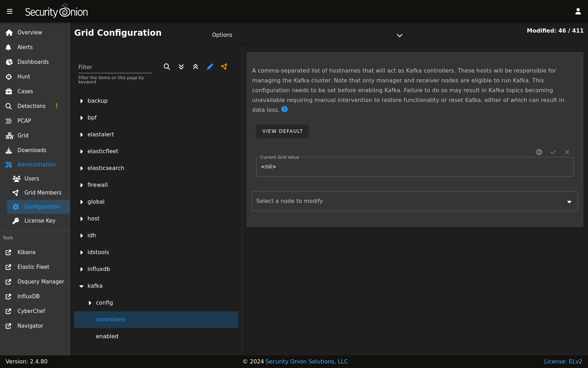
Task: Click the revert back-arrow icon
Action: click(x=539, y=152)
